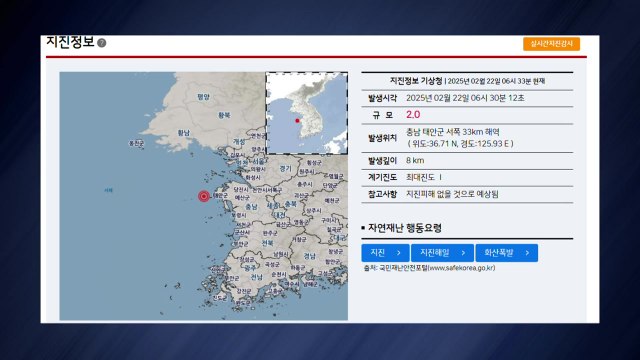Click the depth value 8 km
Screen dimensions: 640x360
(x=415, y=160)
